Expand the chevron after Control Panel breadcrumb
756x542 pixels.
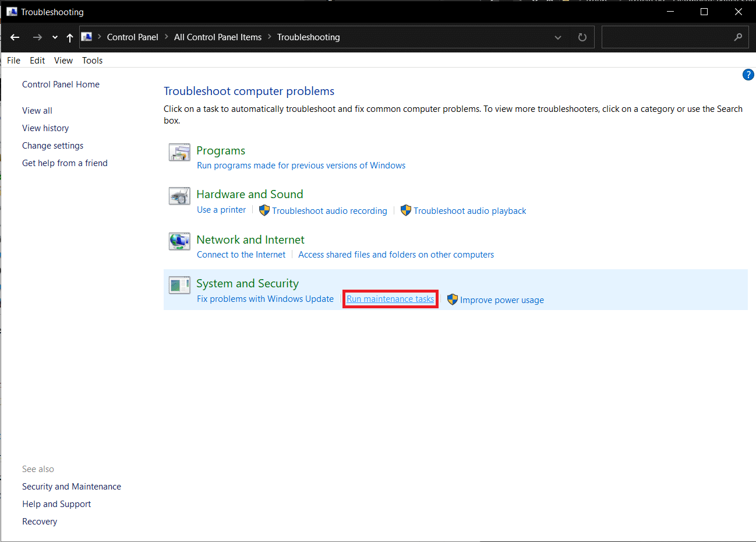coord(166,37)
